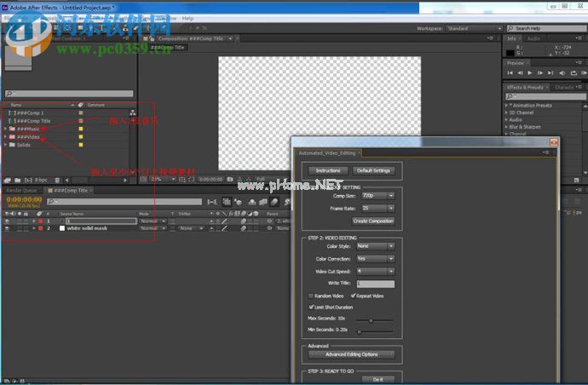
Task: Open the Composition Mini-Flowchart in timeline
Action: tap(212, 202)
